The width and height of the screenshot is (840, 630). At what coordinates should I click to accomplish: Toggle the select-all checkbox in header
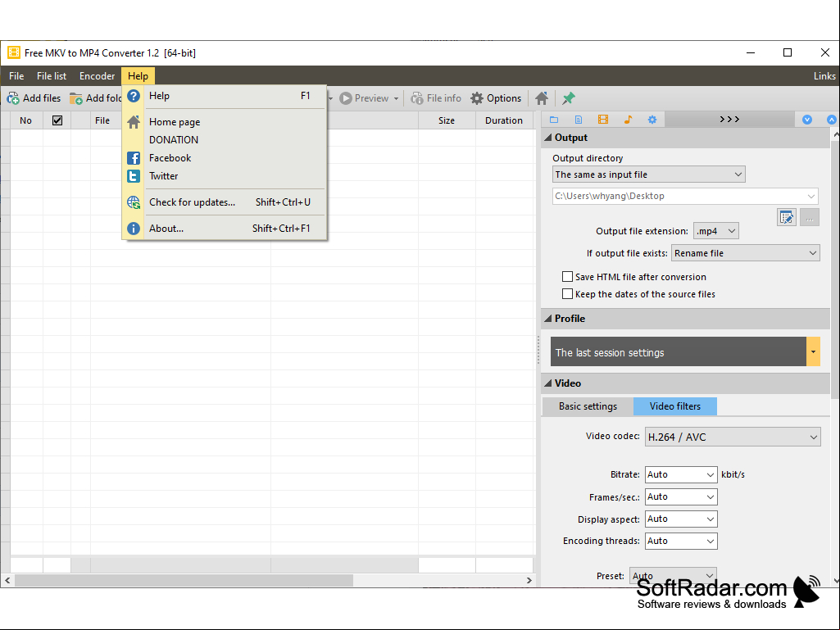(57, 120)
